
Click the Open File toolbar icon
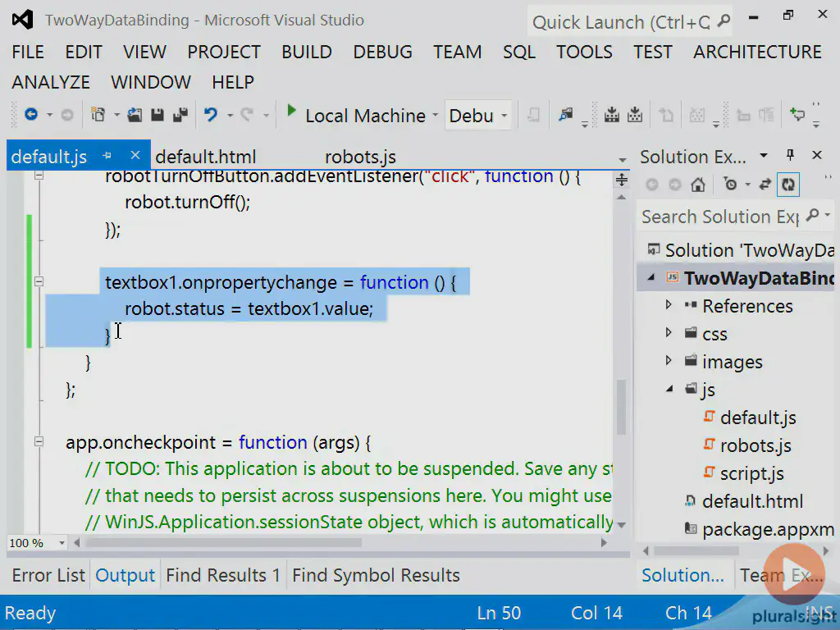(135, 115)
